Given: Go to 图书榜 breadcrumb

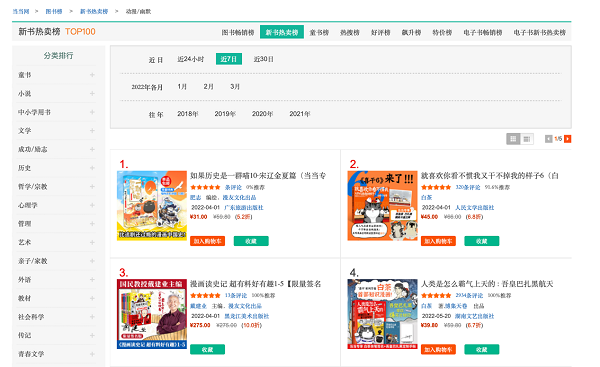Looking at the screenshot, I should tap(54, 11).
